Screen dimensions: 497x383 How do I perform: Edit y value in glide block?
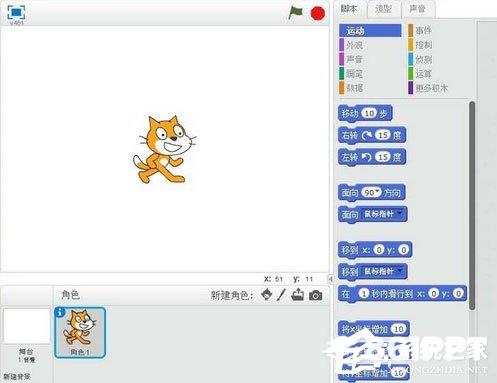click(x=458, y=293)
